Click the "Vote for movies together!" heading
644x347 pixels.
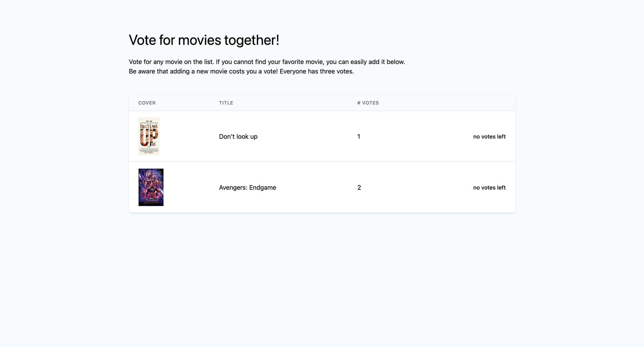(x=204, y=40)
